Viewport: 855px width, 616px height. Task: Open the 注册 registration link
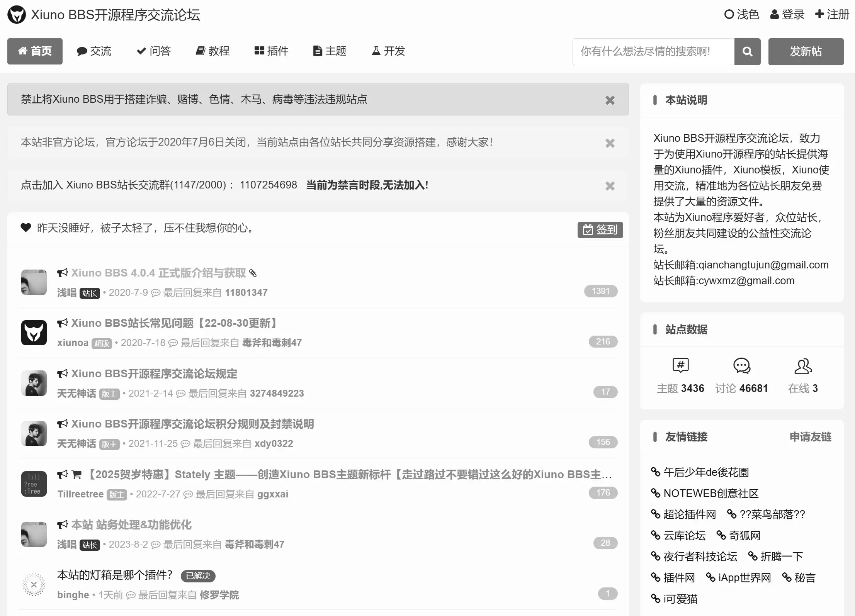(832, 14)
